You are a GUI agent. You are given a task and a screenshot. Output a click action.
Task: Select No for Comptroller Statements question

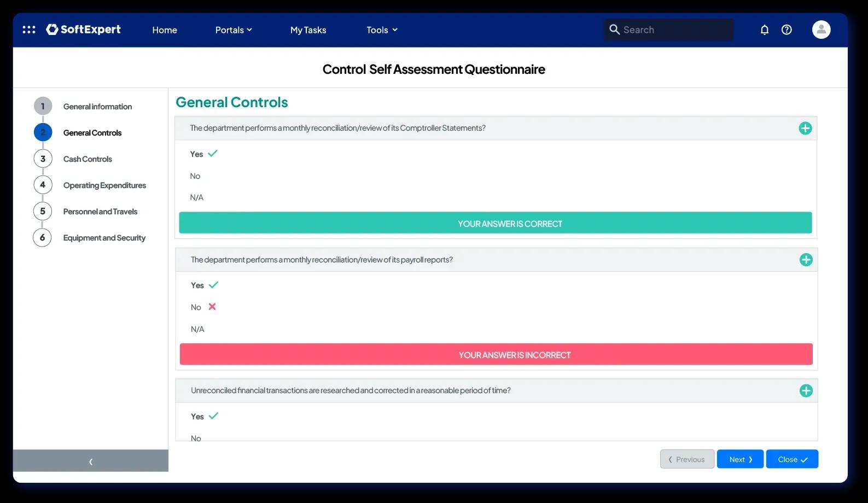click(195, 176)
